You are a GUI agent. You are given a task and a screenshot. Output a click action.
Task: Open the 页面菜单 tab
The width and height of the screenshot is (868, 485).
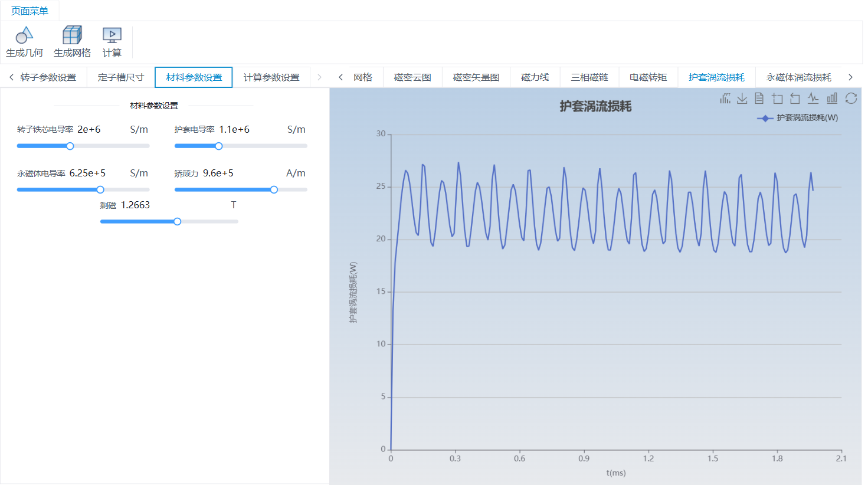click(30, 11)
